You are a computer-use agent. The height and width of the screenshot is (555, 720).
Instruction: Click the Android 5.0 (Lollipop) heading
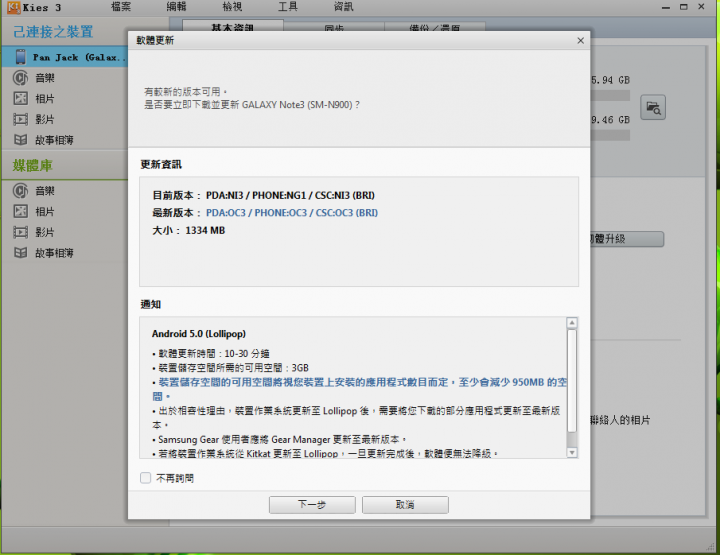199,334
